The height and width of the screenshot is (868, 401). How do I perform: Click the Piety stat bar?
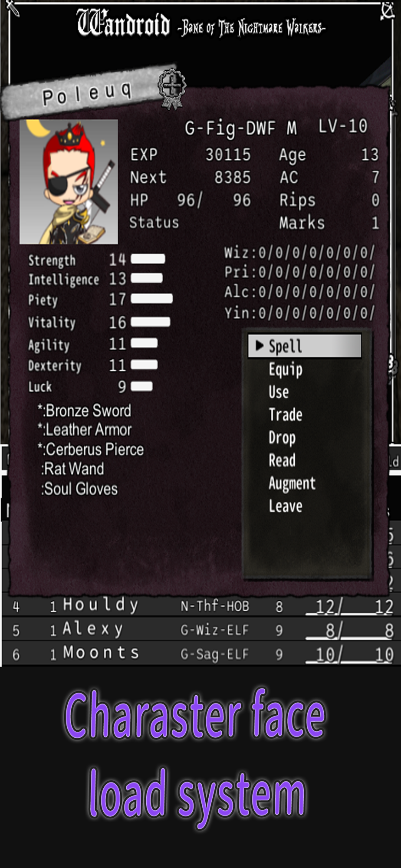point(152,299)
